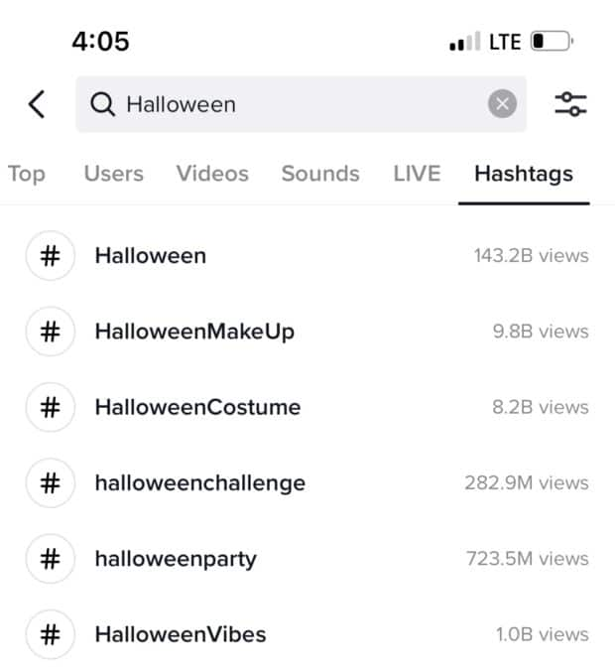Switch to the Users tab
Screen dimensions: 616x672
pyautogui.click(x=114, y=174)
